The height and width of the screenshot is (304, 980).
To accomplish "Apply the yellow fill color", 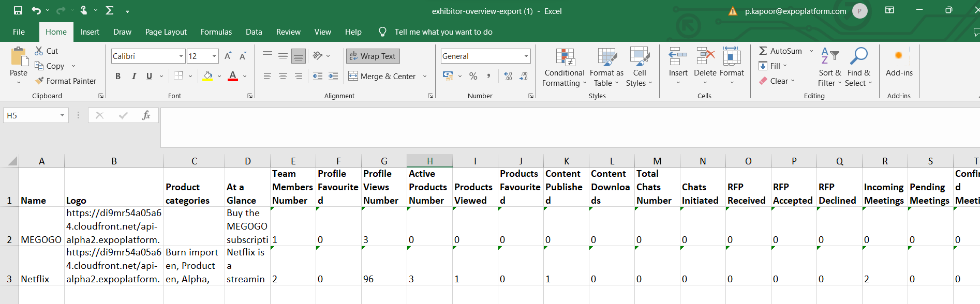I will 207,76.
